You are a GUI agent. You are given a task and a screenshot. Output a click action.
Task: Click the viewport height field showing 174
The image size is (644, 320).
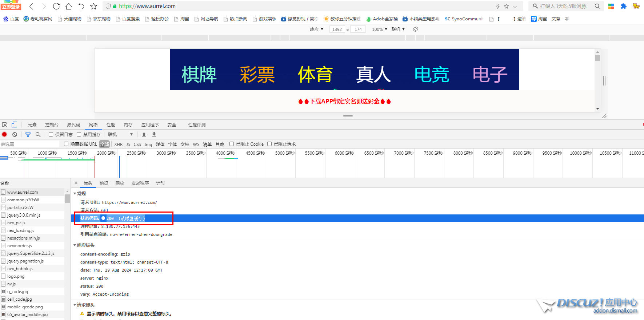coord(358,29)
